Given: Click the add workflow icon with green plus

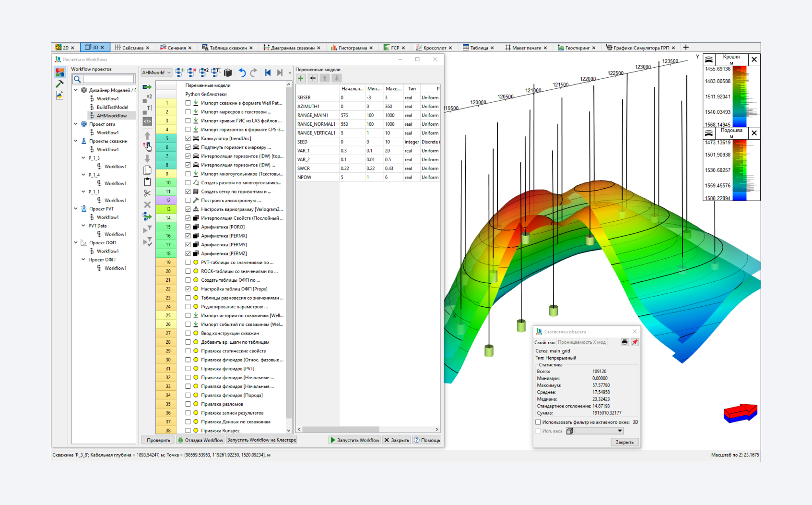Looking at the screenshot, I should click(180, 72).
